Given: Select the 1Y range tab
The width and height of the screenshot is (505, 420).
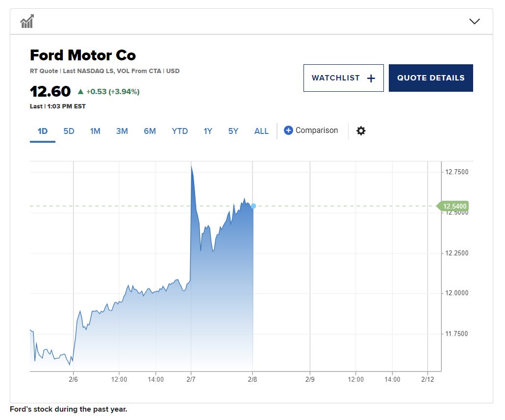Looking at the screenshot, I should [208, 131].
